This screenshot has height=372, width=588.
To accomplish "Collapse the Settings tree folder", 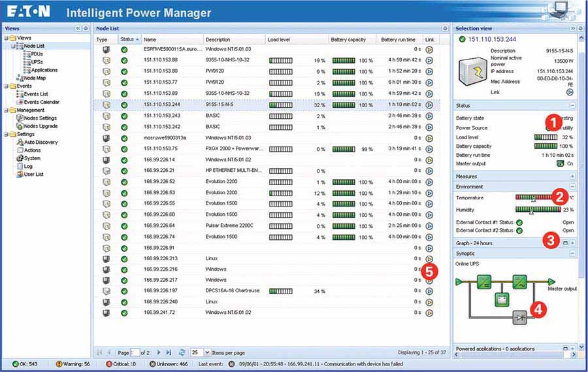I will 6,135.
